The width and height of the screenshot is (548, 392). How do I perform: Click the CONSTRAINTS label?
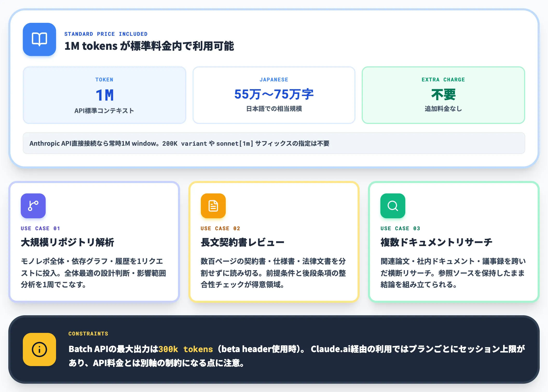[88, 334]
